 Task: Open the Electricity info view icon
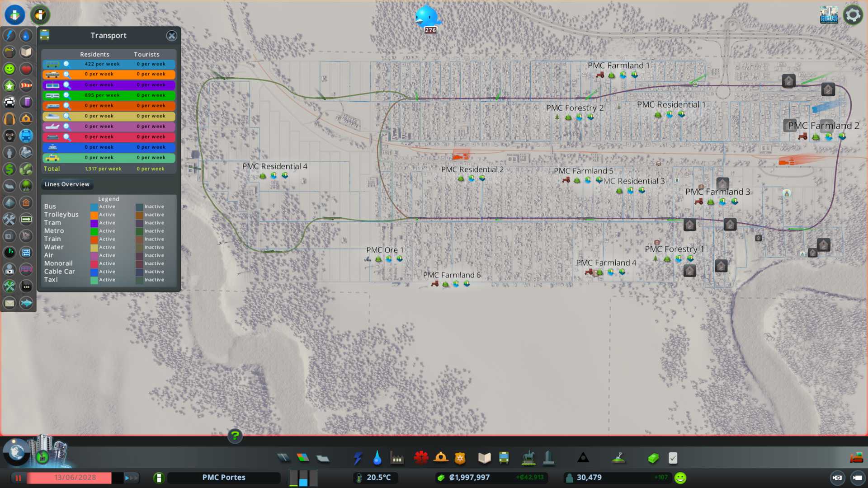(x=9, y=36)
